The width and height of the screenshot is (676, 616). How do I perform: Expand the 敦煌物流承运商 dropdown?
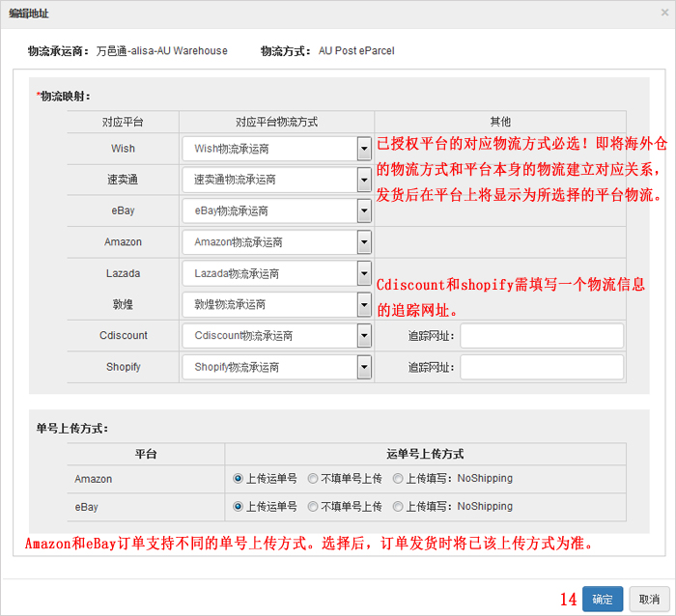[x=276, y=304]
